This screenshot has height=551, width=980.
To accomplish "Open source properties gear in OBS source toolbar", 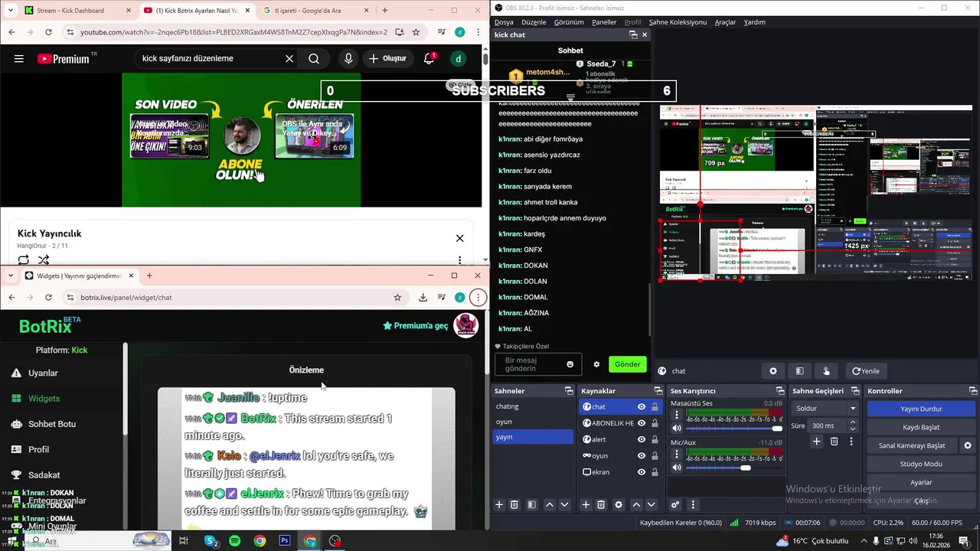I will [773, 371].
